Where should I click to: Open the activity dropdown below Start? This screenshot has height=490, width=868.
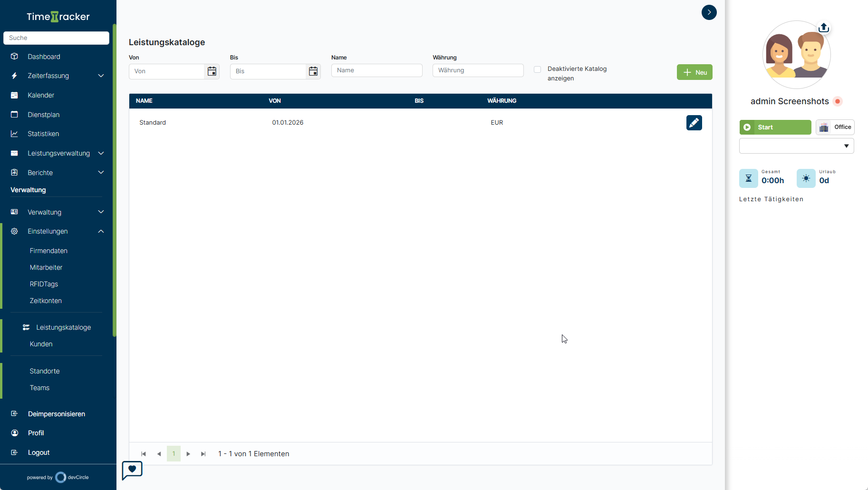tap(797, 146)
